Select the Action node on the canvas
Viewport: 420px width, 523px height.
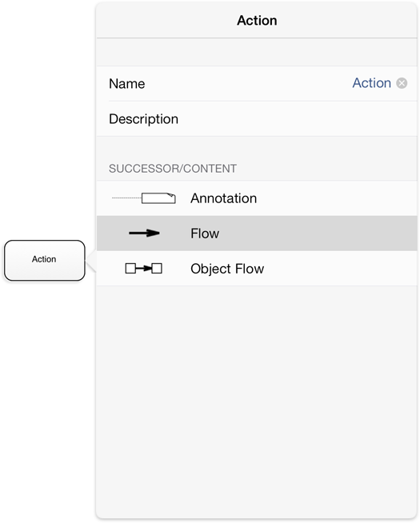point(45,261)
